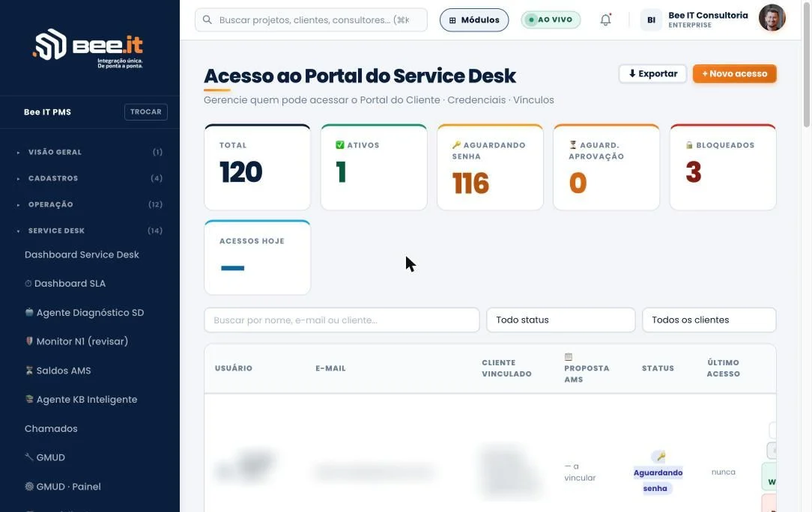Open Monitor N1 (revisar)

point(82,341)
